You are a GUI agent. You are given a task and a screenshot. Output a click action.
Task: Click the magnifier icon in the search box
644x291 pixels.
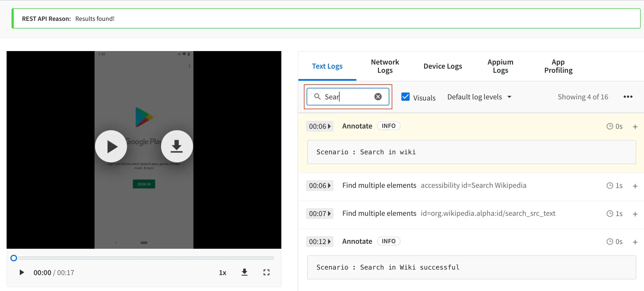[x=317, y=97]
